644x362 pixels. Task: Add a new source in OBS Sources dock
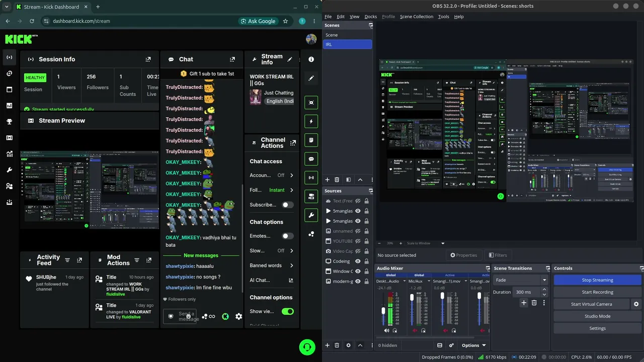[x=328, y=345]
